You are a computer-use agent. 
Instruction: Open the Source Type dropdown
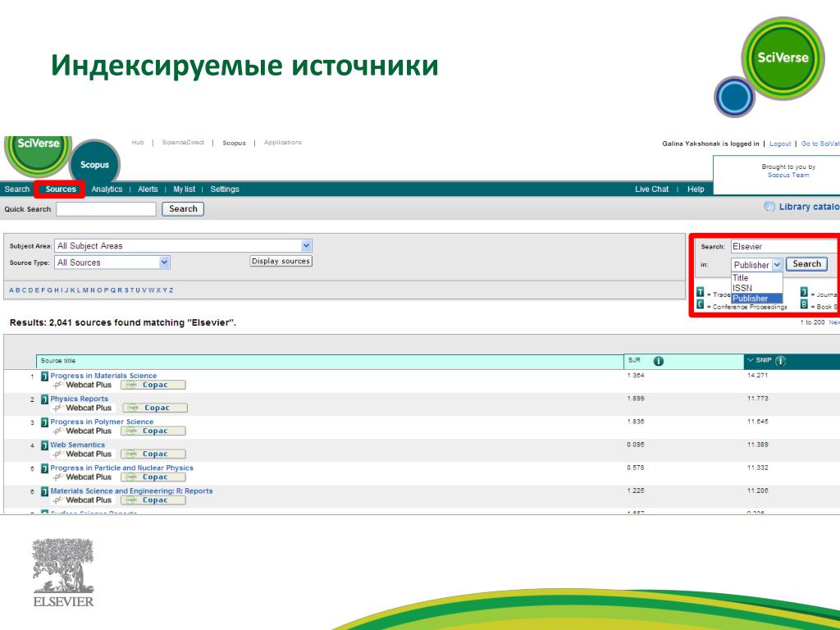(112, 262)
